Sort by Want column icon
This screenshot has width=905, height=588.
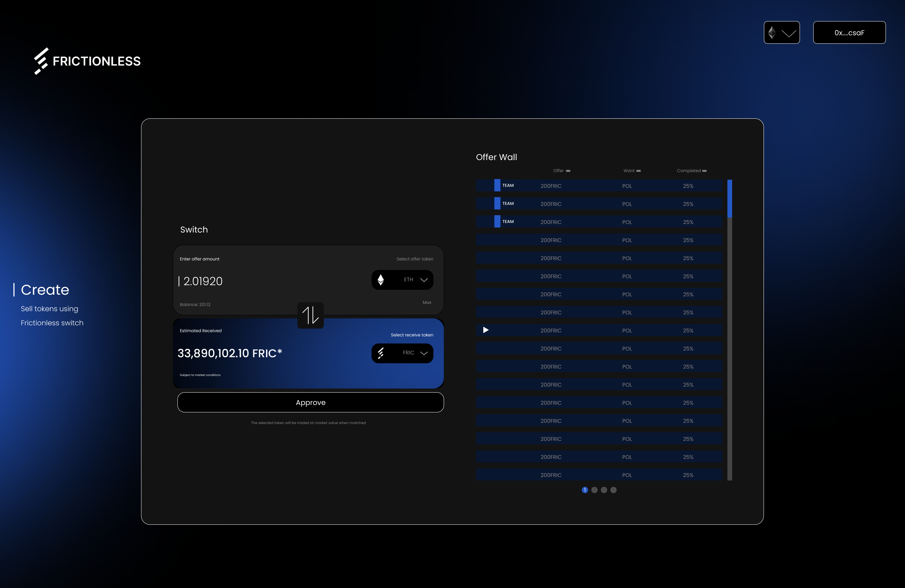(x=638, y=171)
